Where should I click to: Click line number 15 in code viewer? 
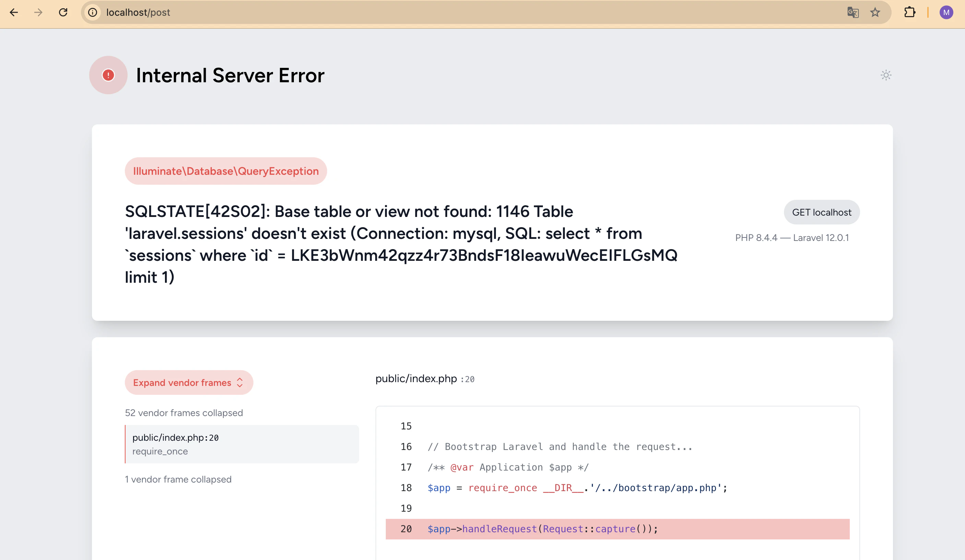(x=406, y=426)
